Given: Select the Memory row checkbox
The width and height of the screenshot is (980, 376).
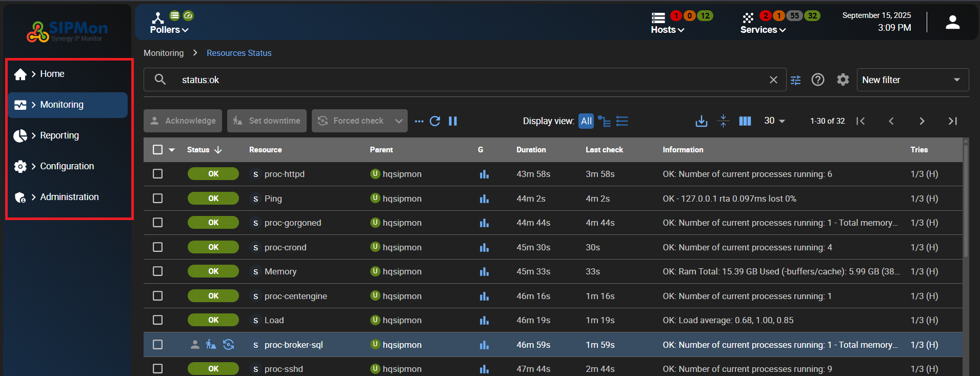Looking at the screenshot, I should pos(158,271).
